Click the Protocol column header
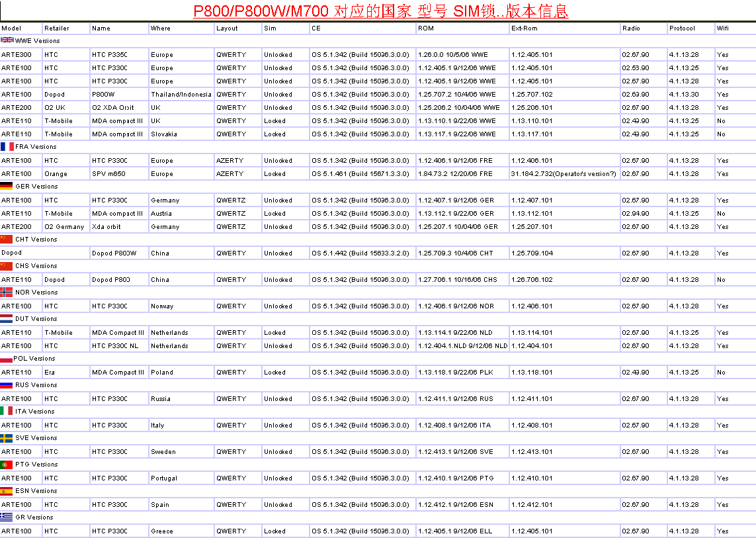 tap(682, 28)
